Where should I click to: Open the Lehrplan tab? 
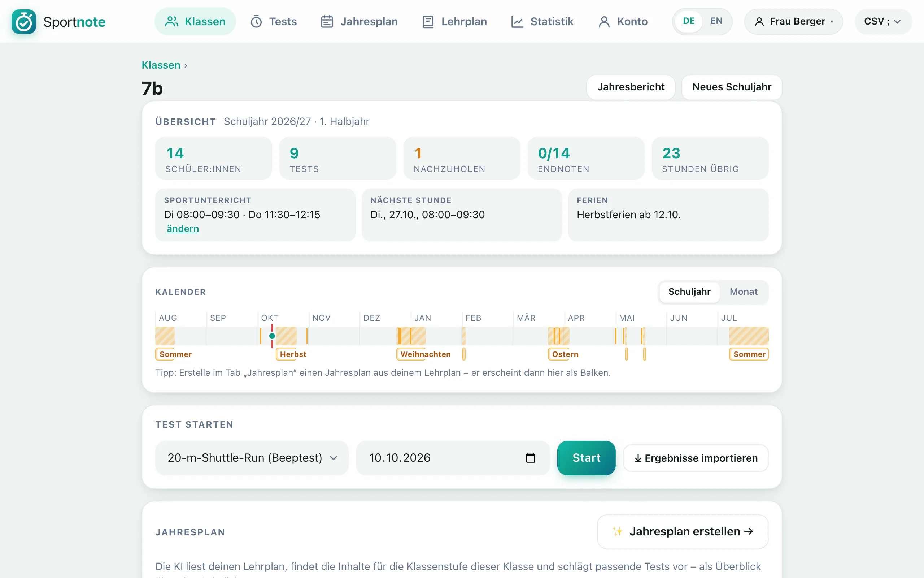coord(454,21)
